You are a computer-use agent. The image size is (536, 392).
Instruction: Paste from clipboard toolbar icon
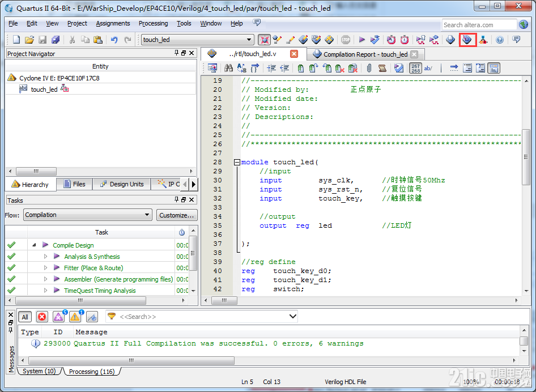click(98, 40)
